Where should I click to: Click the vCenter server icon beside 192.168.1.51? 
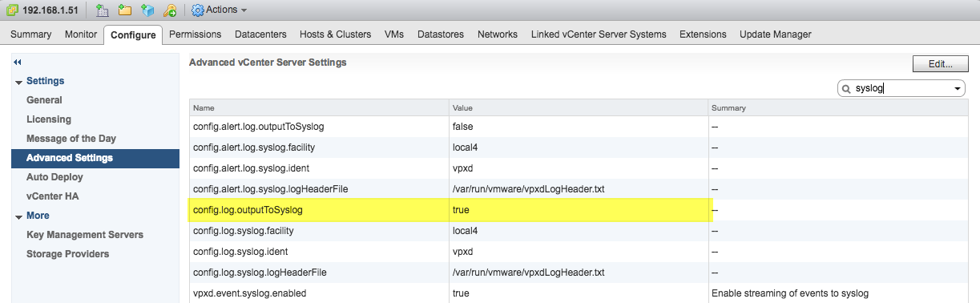tap(11, 10)
